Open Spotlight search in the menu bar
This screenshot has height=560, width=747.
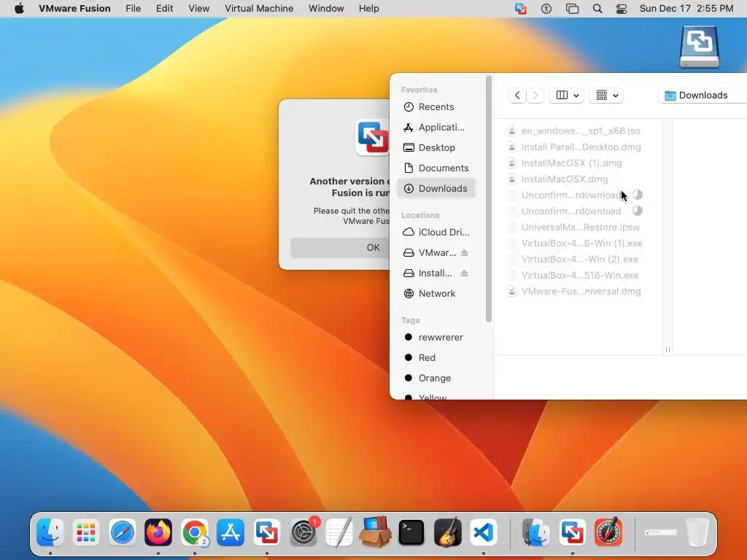point(597,9)
